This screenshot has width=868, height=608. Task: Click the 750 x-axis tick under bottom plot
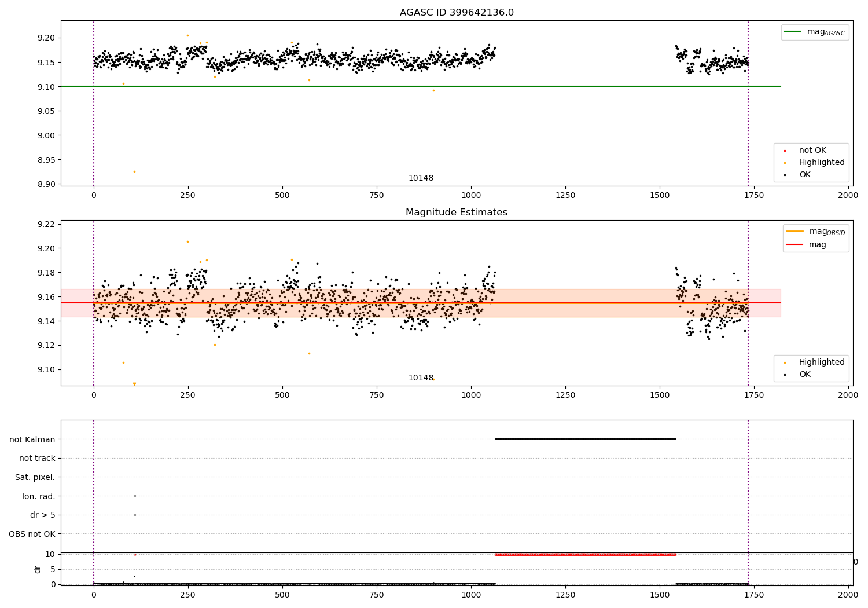tap(377, 594)
